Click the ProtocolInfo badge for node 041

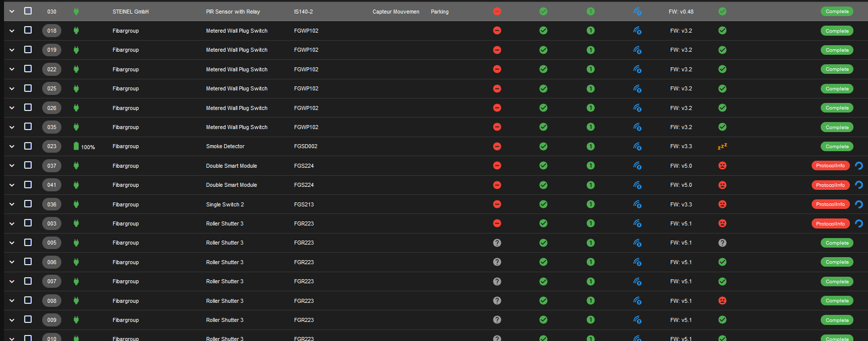(x=830, y=185)
